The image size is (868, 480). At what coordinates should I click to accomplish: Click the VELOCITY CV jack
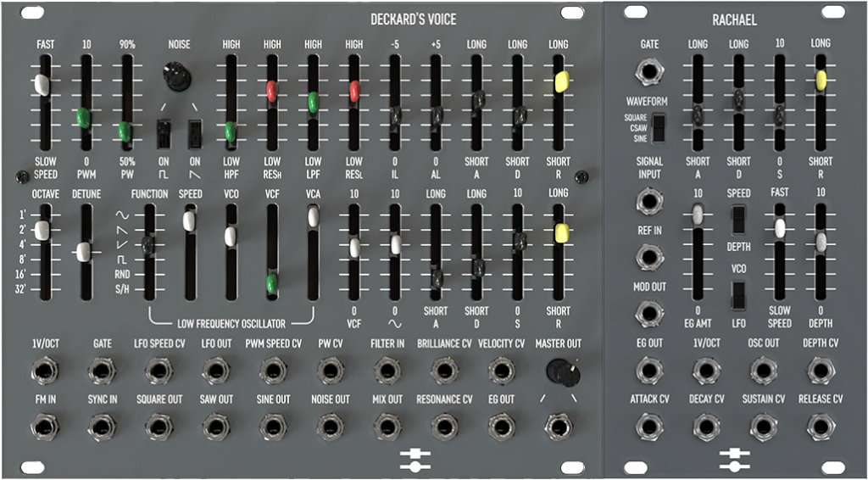pyautogui.click(x=502, y=371)
